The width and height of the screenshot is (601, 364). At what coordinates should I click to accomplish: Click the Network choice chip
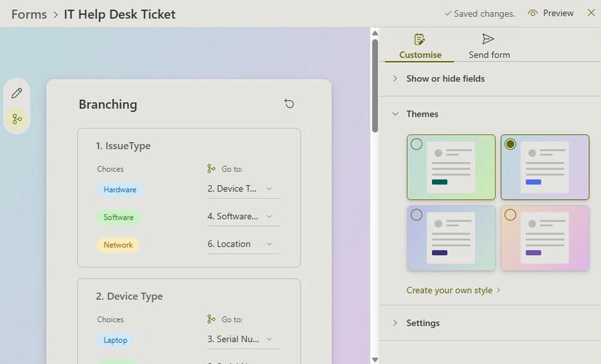point(118,245)
